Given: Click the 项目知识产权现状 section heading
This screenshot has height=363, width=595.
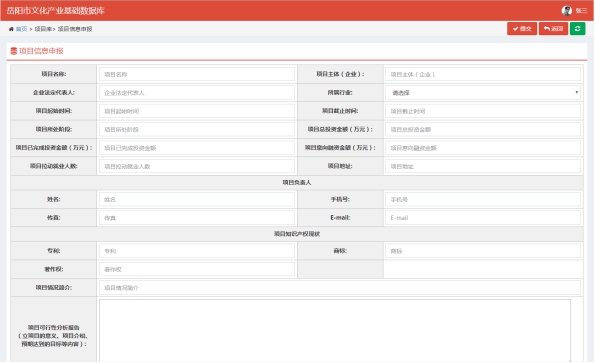Looking at the screenshot, I should click(x=297, y=234).
